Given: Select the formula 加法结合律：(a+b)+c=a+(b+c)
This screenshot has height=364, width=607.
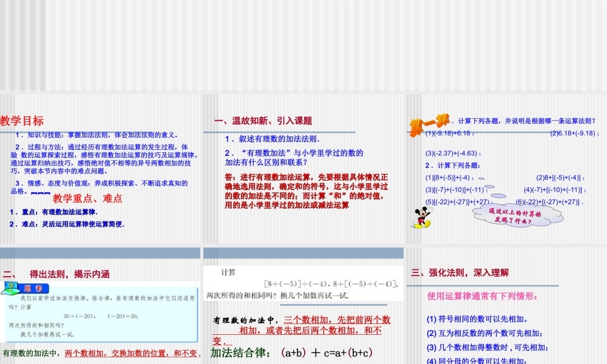Looking at the screenshot, I should tap(291, 353).
